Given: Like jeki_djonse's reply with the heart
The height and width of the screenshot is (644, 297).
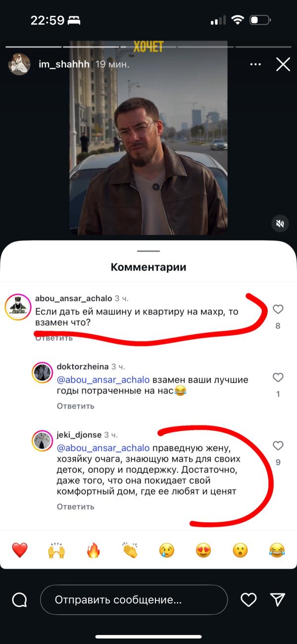Looking at the screenshot, I should click(278, 445).
